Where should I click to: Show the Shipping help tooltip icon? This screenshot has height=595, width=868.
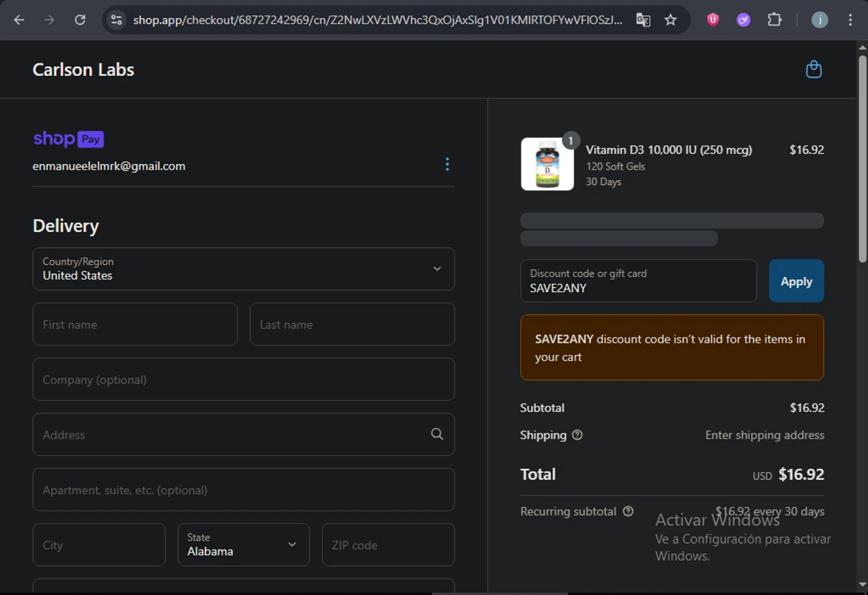(x=577, y=435)
